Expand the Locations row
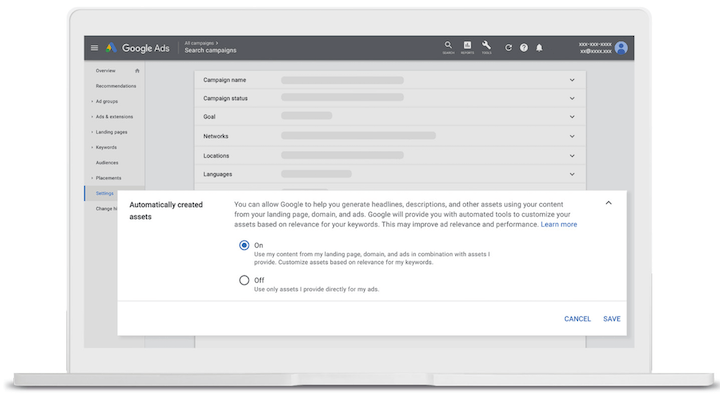 (x=572, y=156)
